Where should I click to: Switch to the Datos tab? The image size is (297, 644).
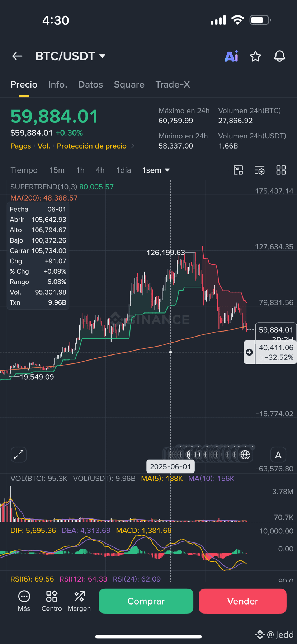pos(90,85)
